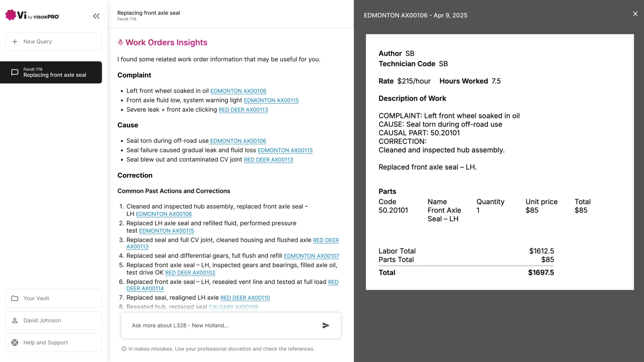Click the David Johnson profile icon
Image resolution: width=644 pixels, height=362 pixels.
tap(15, 320)
